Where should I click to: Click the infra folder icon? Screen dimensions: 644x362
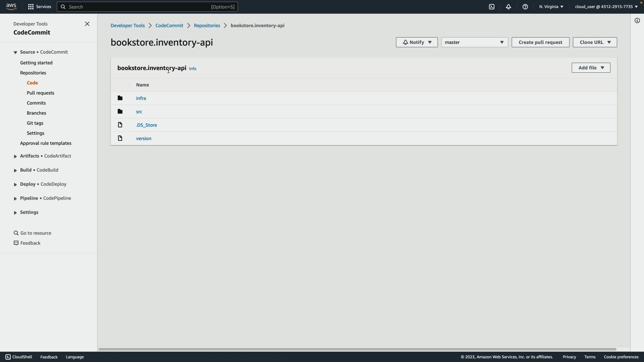(120, 98)
